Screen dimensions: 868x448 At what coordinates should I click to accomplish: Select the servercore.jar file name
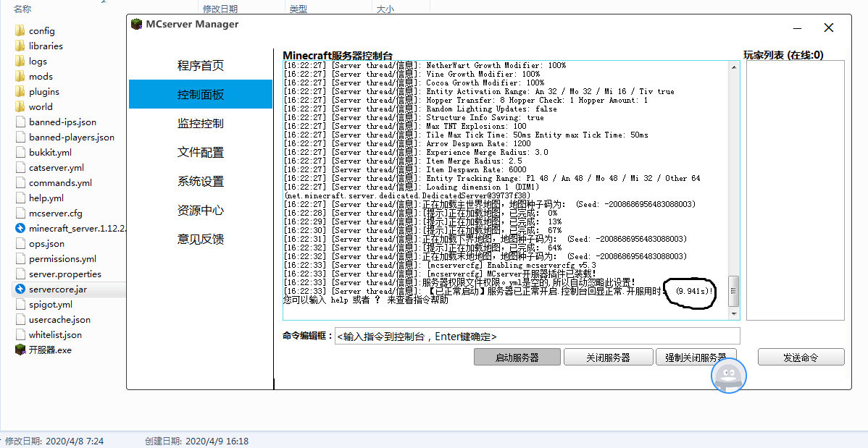coord(58,289)
